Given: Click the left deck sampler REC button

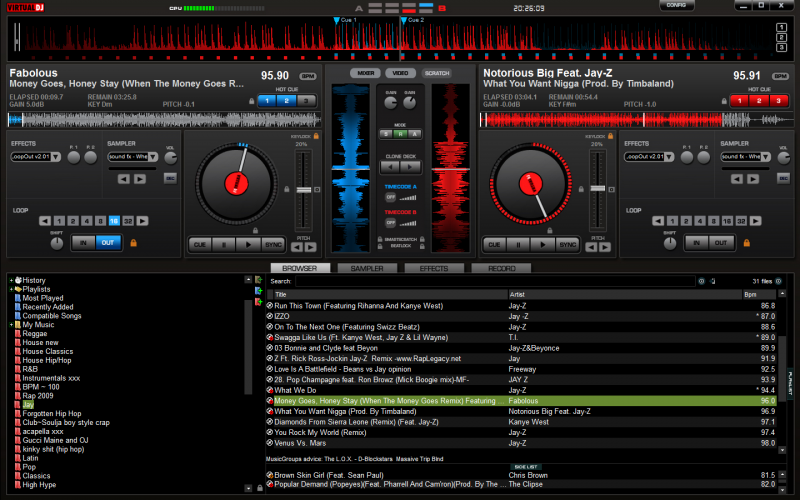Looking at the screenshot, I should 170,178.
